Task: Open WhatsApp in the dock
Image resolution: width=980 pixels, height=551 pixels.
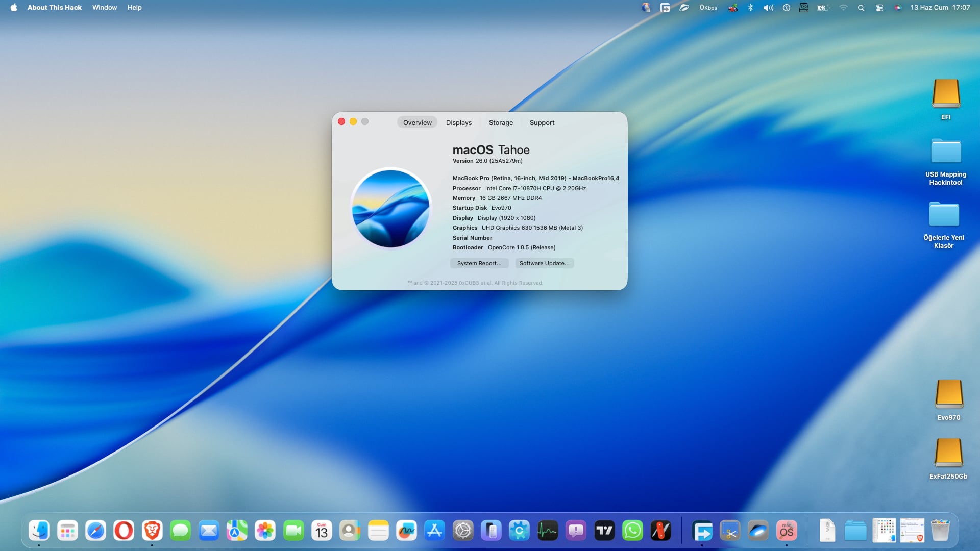Action: tap(632, 531)
